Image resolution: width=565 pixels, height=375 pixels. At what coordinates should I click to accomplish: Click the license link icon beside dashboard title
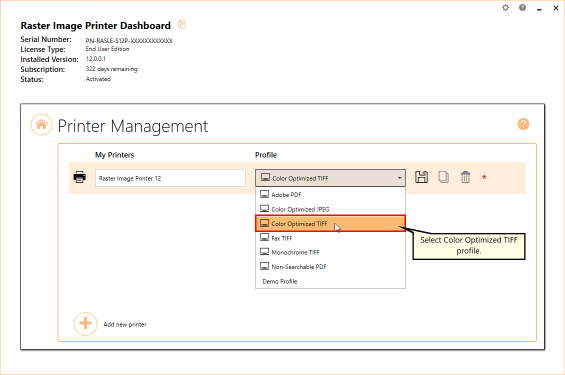click(182, 24)
